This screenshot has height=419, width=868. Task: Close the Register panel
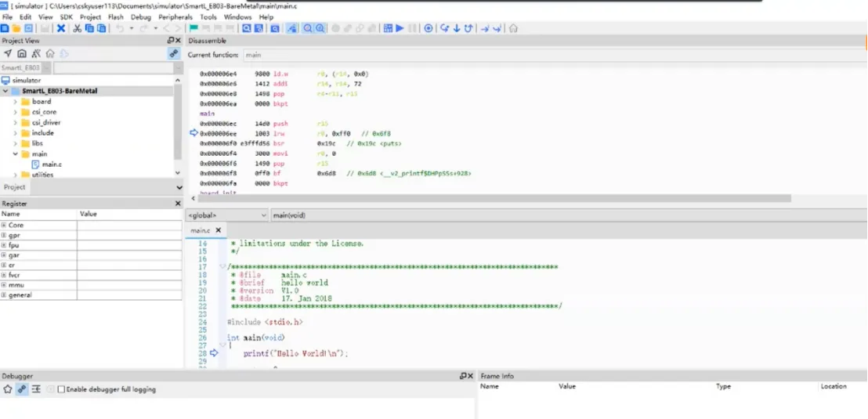(x=178, y=204)
